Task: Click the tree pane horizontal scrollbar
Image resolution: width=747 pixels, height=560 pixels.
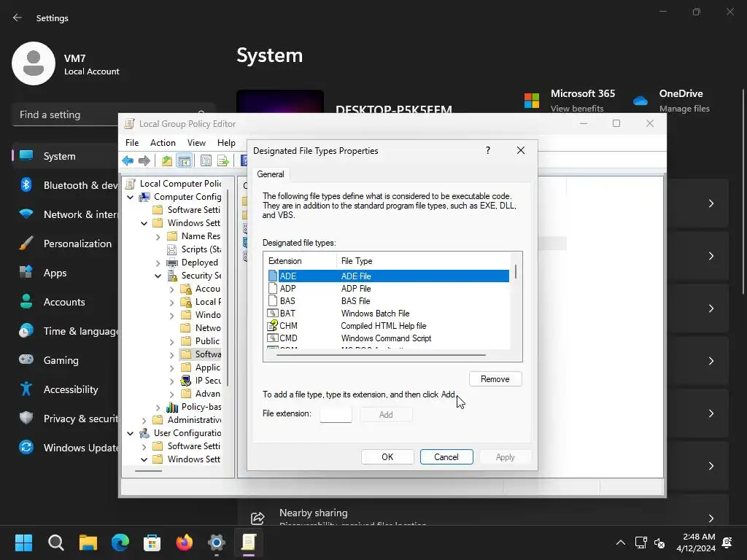Action: tap(149, 471)
